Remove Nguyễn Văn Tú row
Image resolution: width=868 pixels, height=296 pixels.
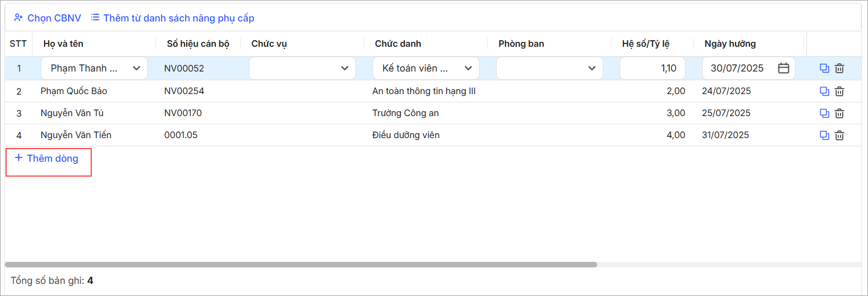click(x=839, y=113)
